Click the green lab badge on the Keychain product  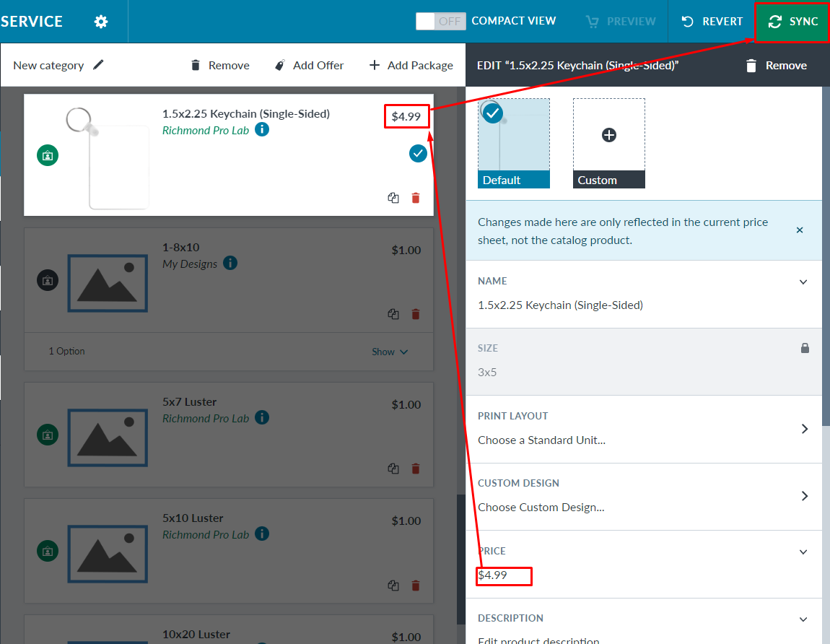pos(47,155)
